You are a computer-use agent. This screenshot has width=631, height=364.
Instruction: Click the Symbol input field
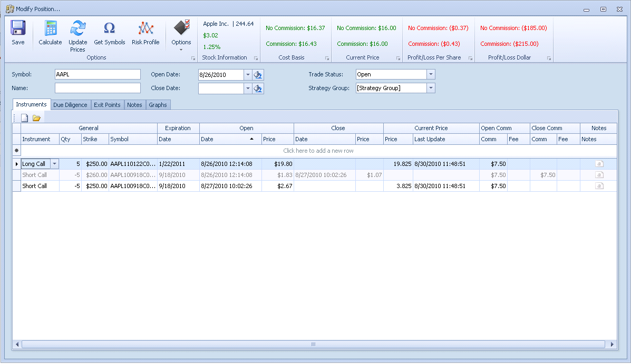(x=98, y=74)
